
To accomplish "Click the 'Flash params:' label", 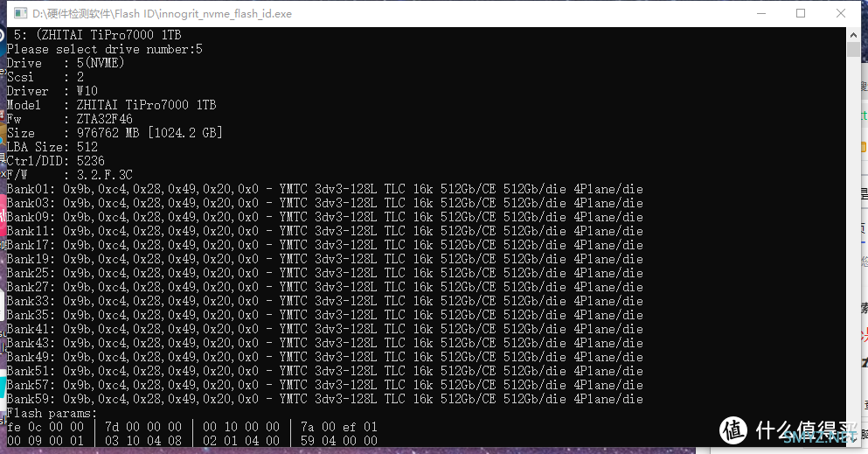I will (52, 413).
